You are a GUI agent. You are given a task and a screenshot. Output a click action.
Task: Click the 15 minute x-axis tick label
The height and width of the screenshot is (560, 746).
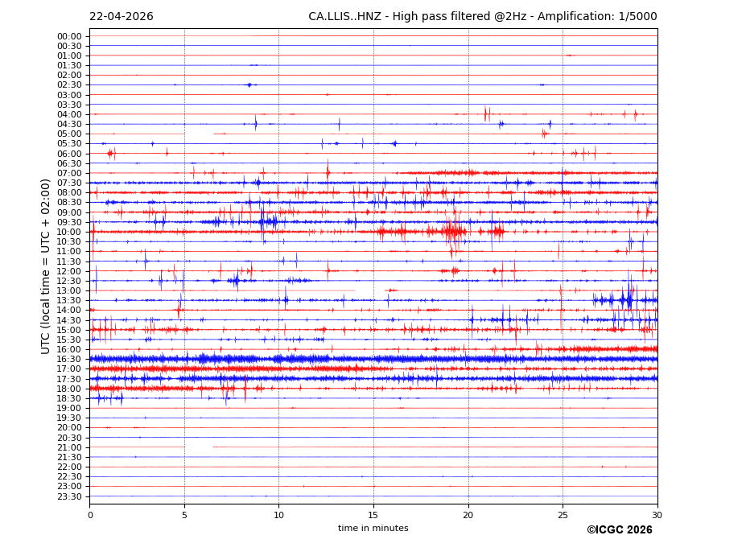click(373, 515)
